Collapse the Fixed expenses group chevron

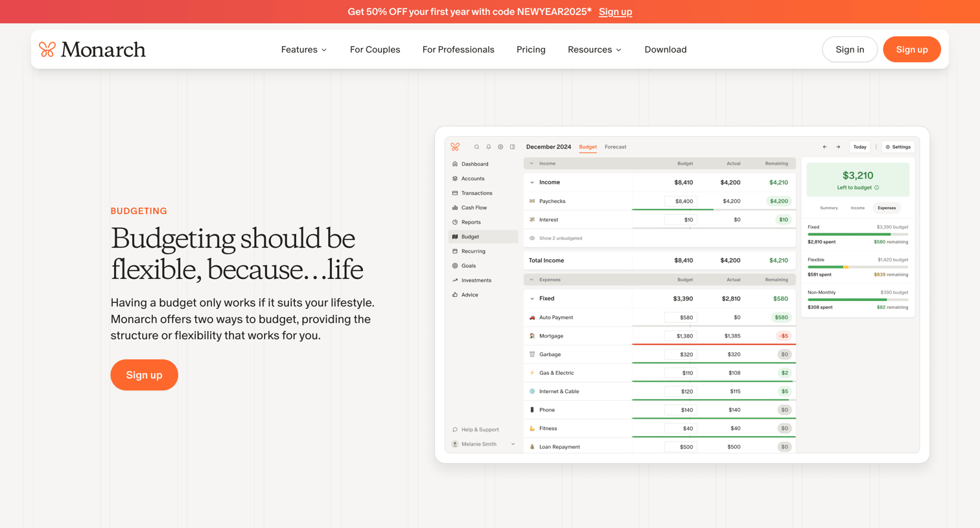532,299
